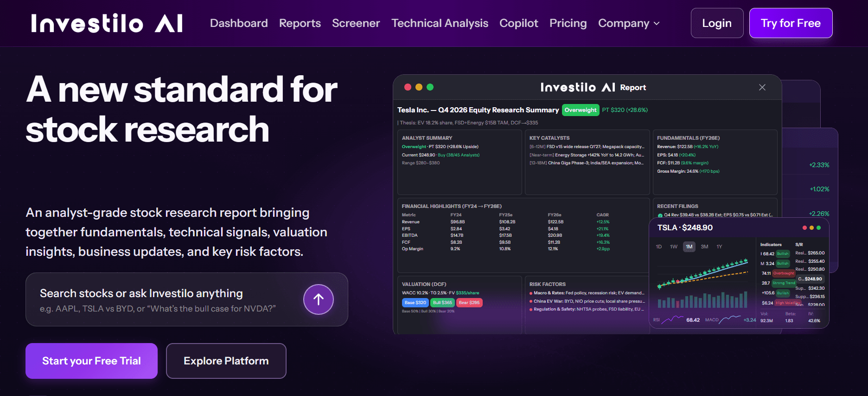Click the red dot on the TSLA card

(804, 227)
